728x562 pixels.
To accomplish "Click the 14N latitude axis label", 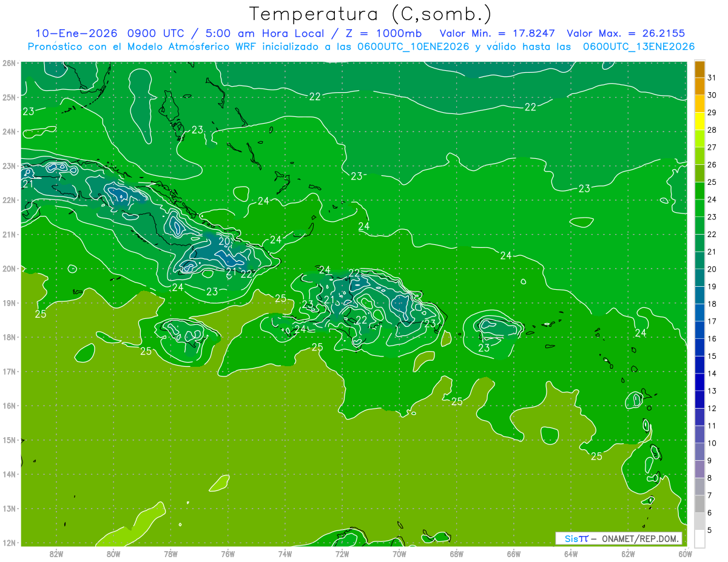I will click(9, 474).
